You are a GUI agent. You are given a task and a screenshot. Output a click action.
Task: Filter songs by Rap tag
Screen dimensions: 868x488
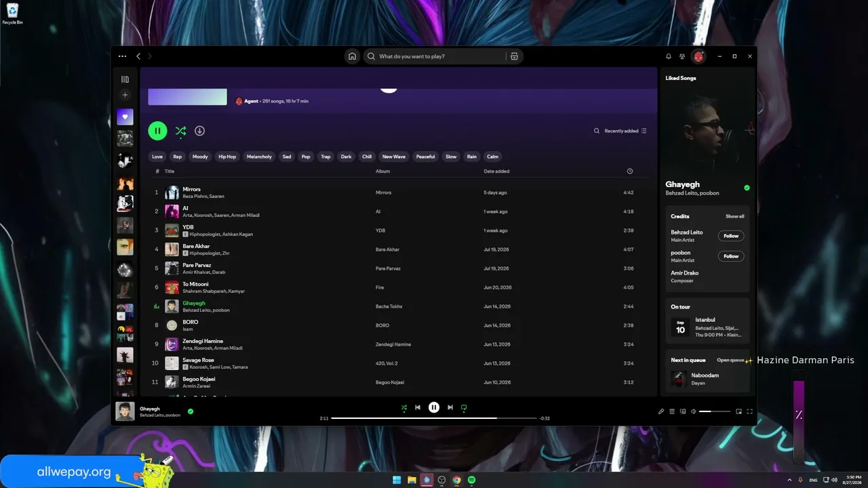pos(178,157)
